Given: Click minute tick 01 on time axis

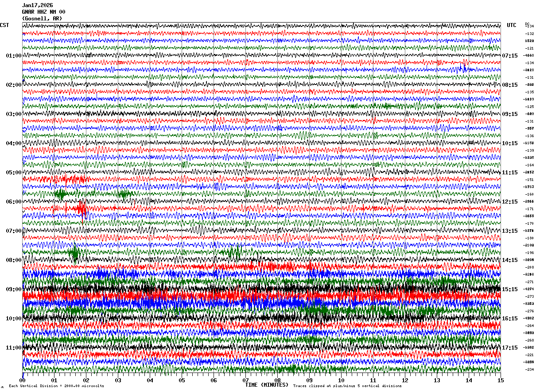Looking at the screenshot, I should point(54,380).
